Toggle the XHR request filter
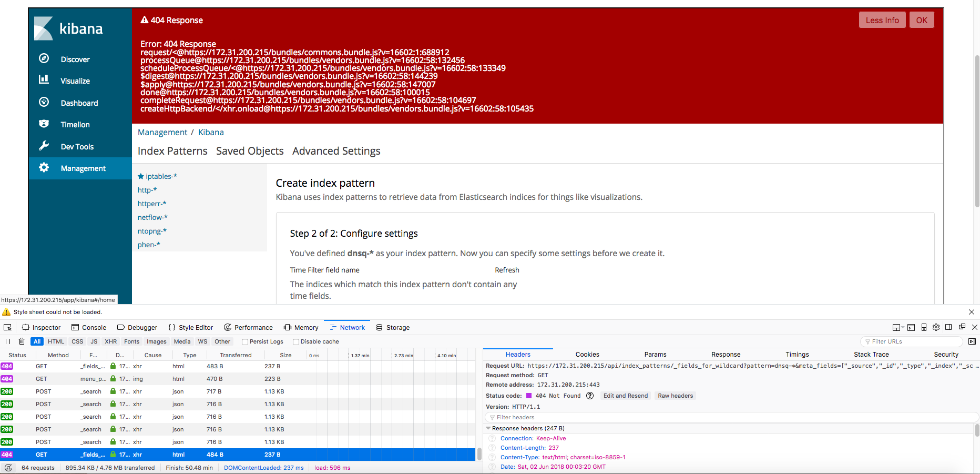The width and height of the screenshot is (980, 474). coord(111,341)
